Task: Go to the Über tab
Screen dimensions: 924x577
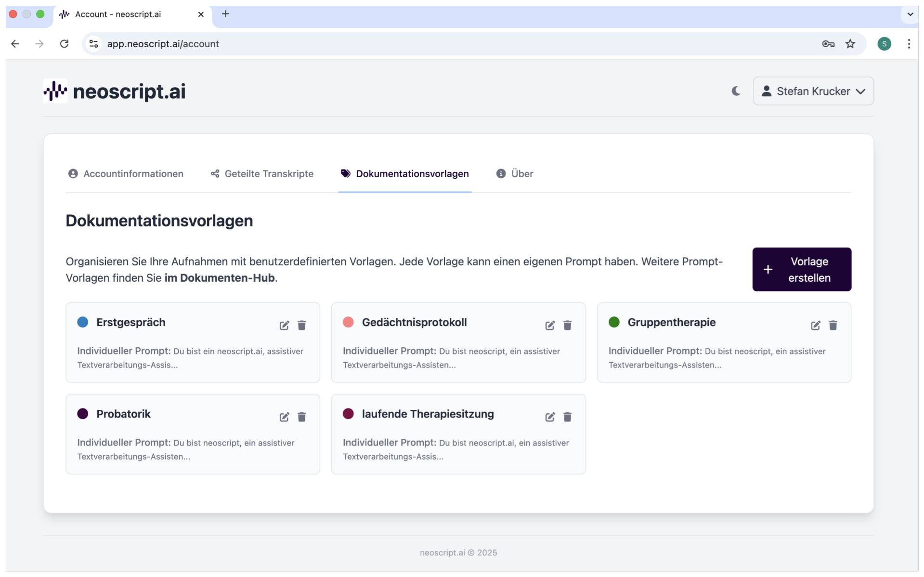Action: pyautogui.click(x=515, y=174)
